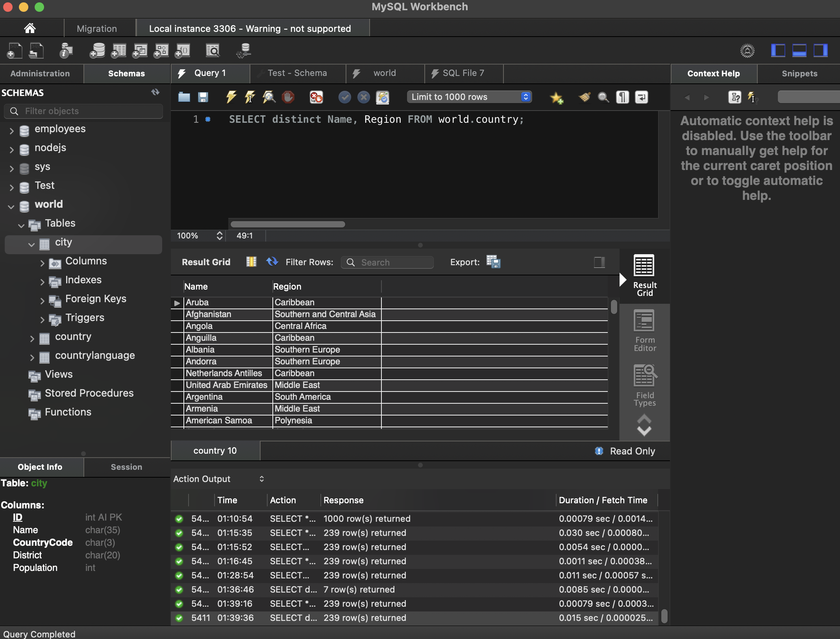The height and width of the screenshot is (639, 840).
Task: Commit transaction checkmark icon
Action: (x=345, y=97)
